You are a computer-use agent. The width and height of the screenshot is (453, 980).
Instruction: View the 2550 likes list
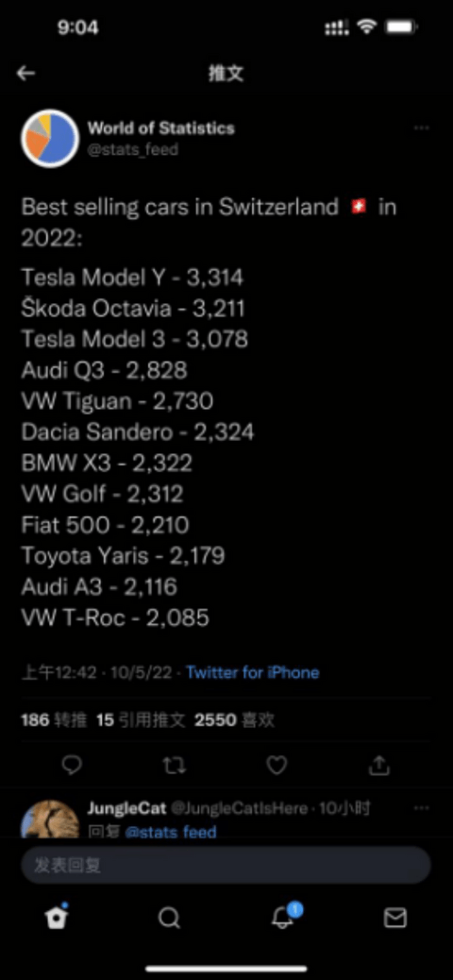click(x=234, y=720)
